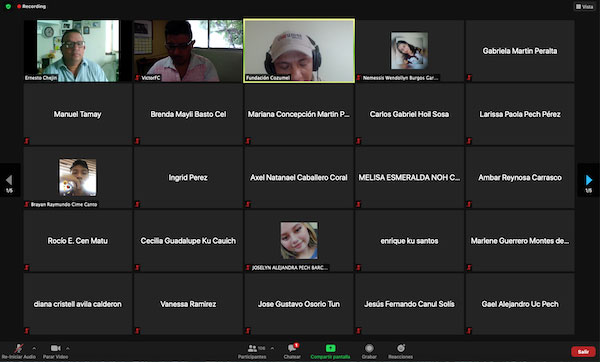This screenshot has height=362, width=600.
Task: Click Brayan Raymundo Cime Canto profile picture
Action: 78,177
